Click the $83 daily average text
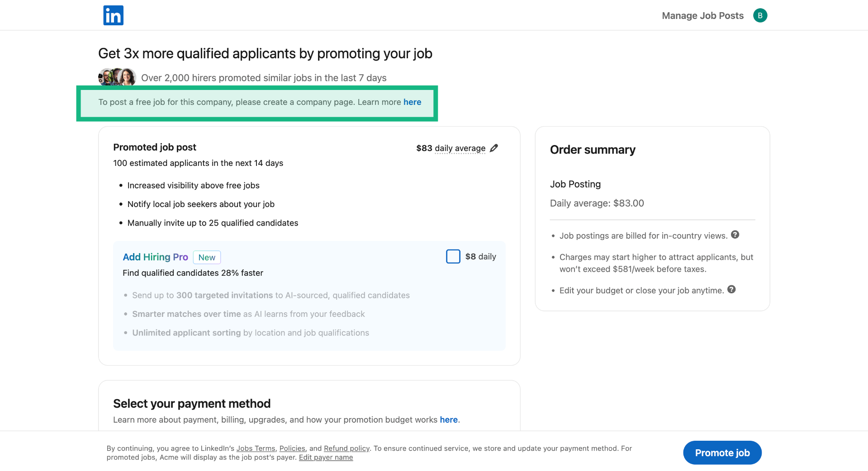This screenshot has width=868, height=471. pyautogui.click(x=451, y=148)
